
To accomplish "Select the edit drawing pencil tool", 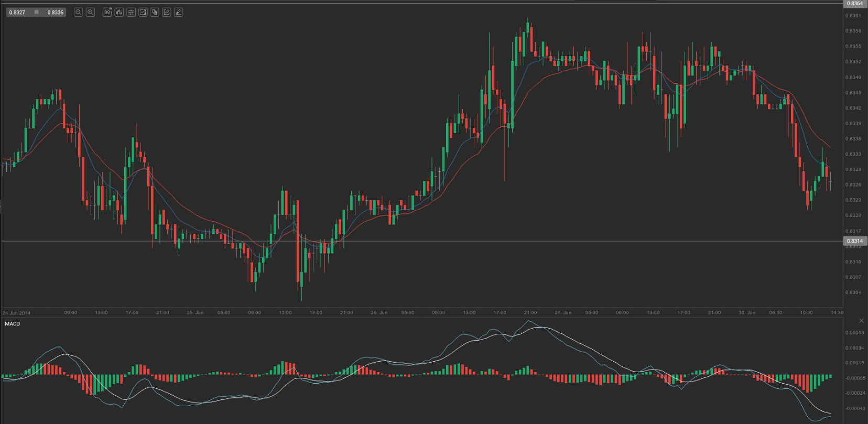I will [166, 12].
